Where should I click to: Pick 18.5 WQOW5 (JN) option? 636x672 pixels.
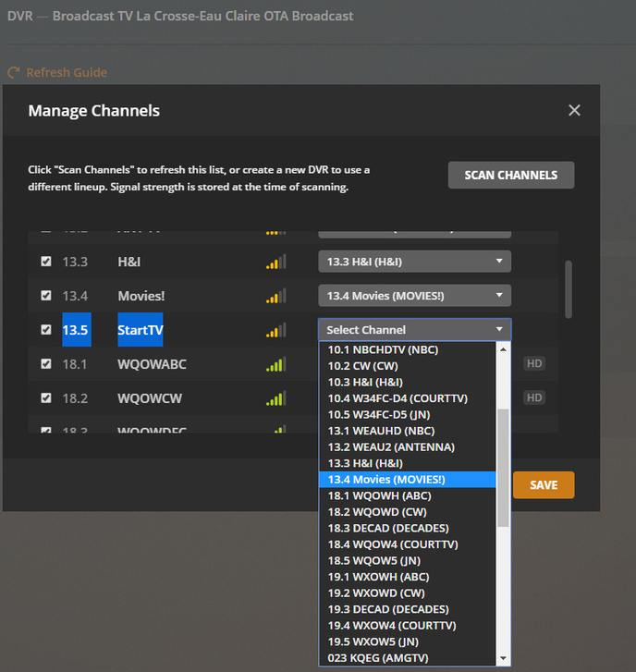(x=408, y=560)
